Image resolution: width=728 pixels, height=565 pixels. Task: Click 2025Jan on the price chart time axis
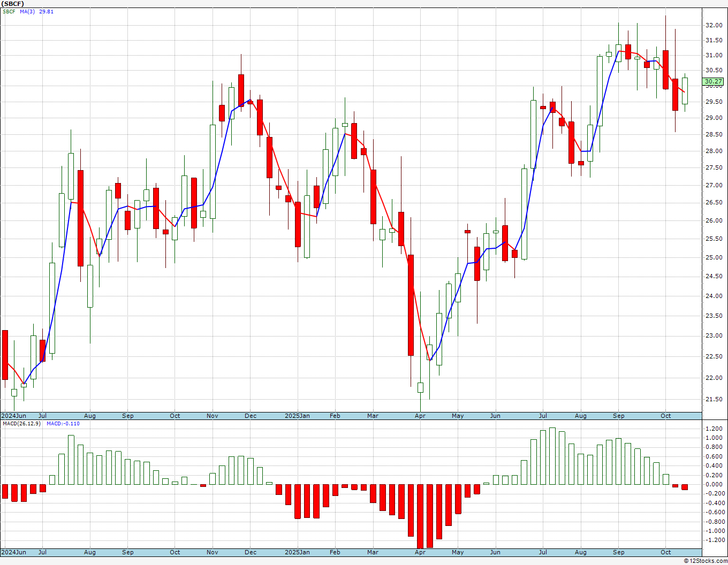click(x=297, y=416)
